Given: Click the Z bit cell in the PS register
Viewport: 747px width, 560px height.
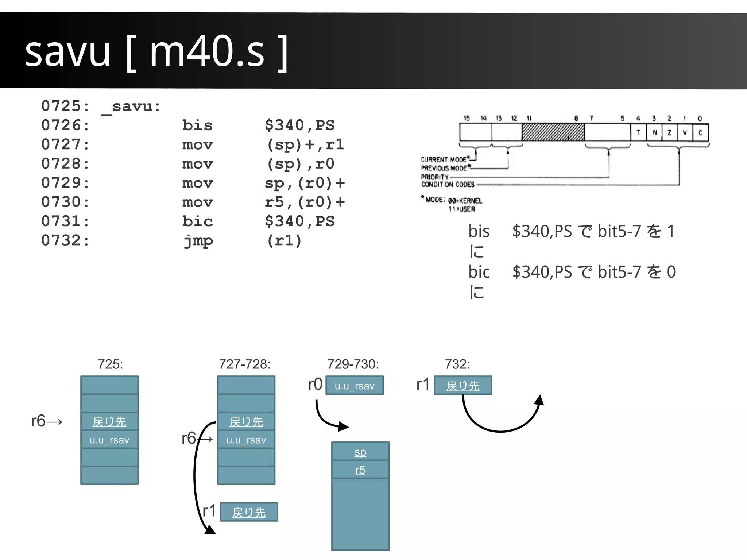Looking at the screenshot, I should coord(670,132).
